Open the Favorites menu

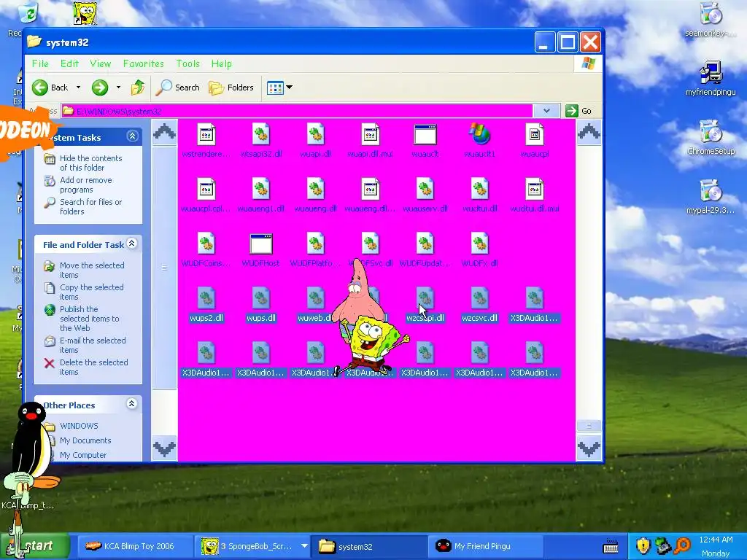tap(144, 63)
